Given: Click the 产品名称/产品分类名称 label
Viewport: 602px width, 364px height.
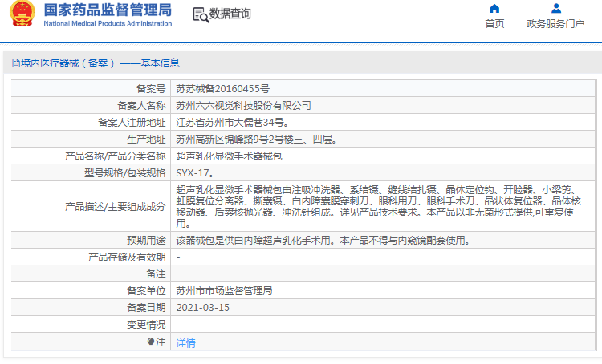Looking at the screenshot, I should click(115, 156).
